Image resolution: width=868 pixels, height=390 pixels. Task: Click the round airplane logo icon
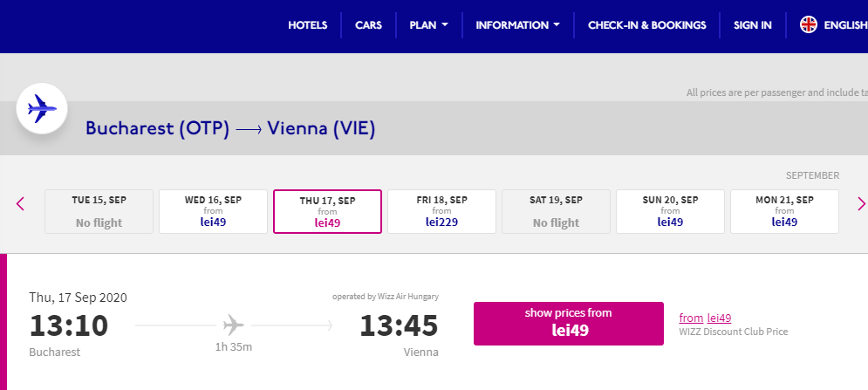tap(42, 109)
